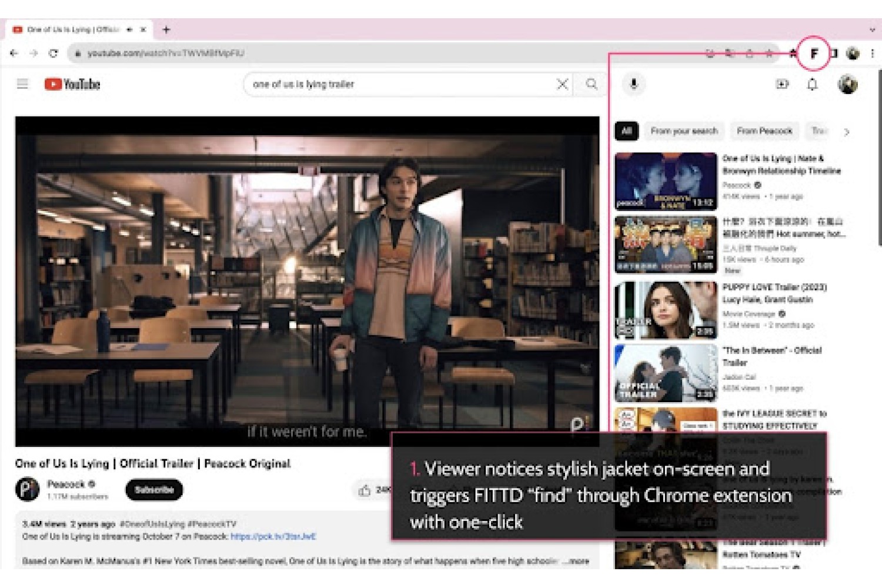Click the "3.4M views 2 years ago" text
882x588 pixels.
coord(69,523)
